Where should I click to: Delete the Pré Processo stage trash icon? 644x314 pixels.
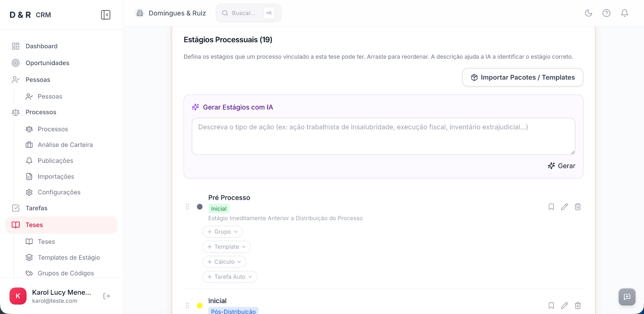coord(578,207)
